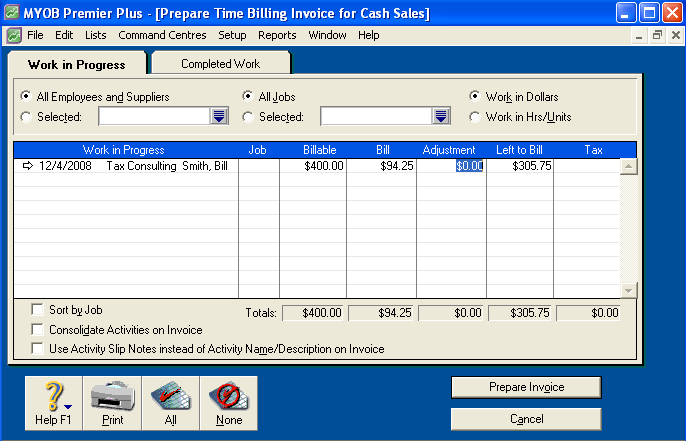The width and height of the screenshot is (686, 441).
Task: Click the Tax column header
Action: click(594, 150)
